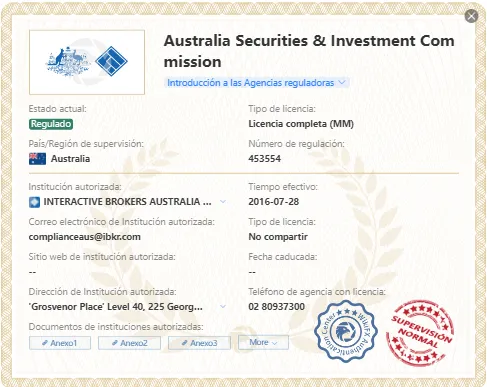Screen dimensions: 487x387
Task: Select the complianceaus@ibkr.com email text
Action: click(x=85, y=237)
